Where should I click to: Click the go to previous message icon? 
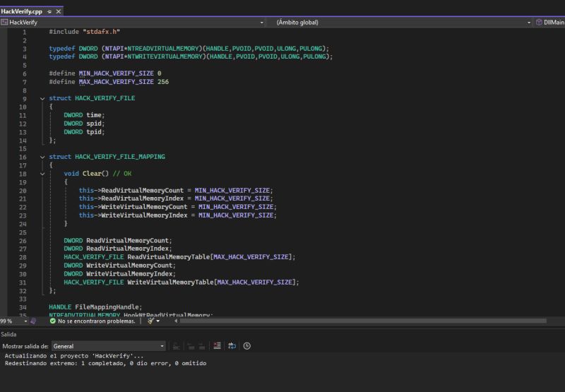click(191, 346)
